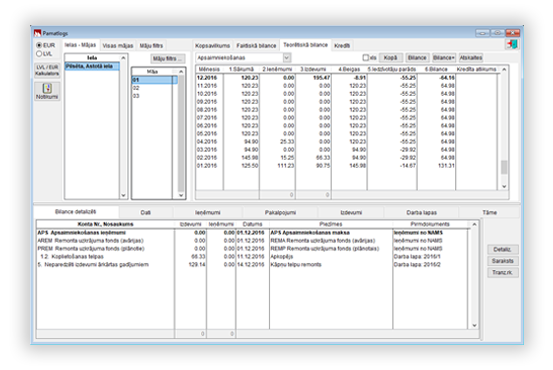553x370 pixels.
Task: Click the Pamatlogs application logo icon
Action: click(x=37, y=33)
